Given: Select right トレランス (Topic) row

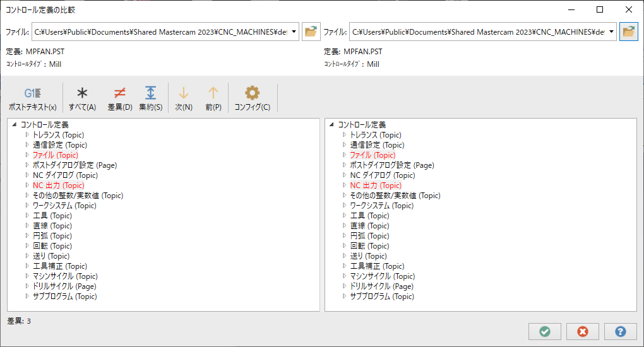Looking at the screenshot, I should tap(376, 134).
